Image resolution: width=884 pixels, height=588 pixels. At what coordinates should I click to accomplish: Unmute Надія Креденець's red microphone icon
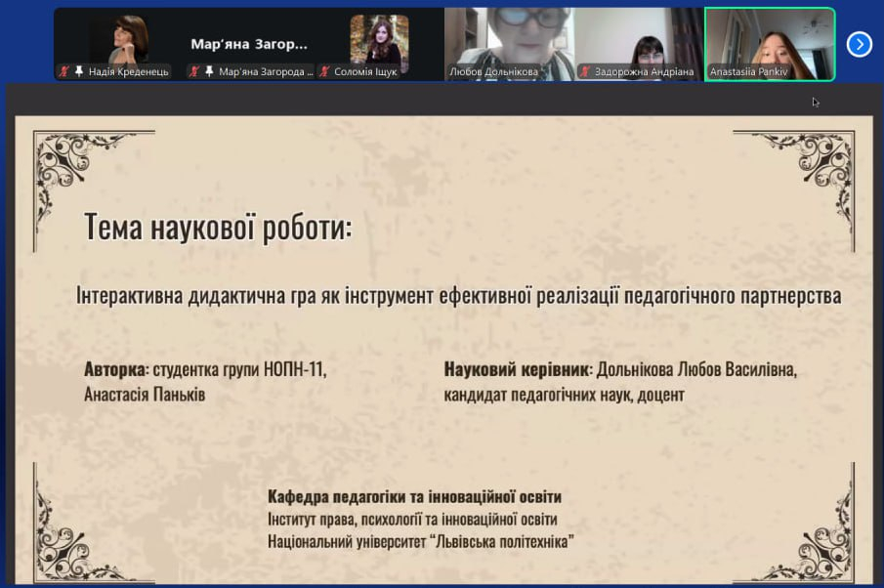63,69
